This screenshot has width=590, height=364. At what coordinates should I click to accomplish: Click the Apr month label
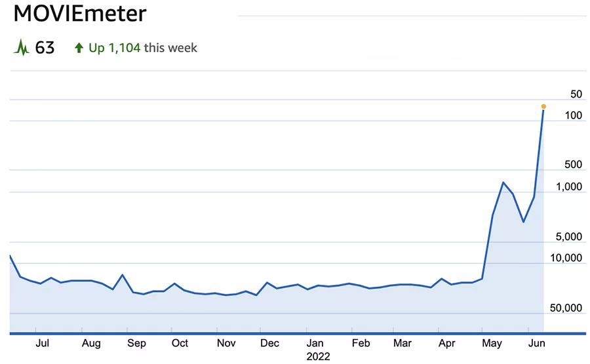447,343
